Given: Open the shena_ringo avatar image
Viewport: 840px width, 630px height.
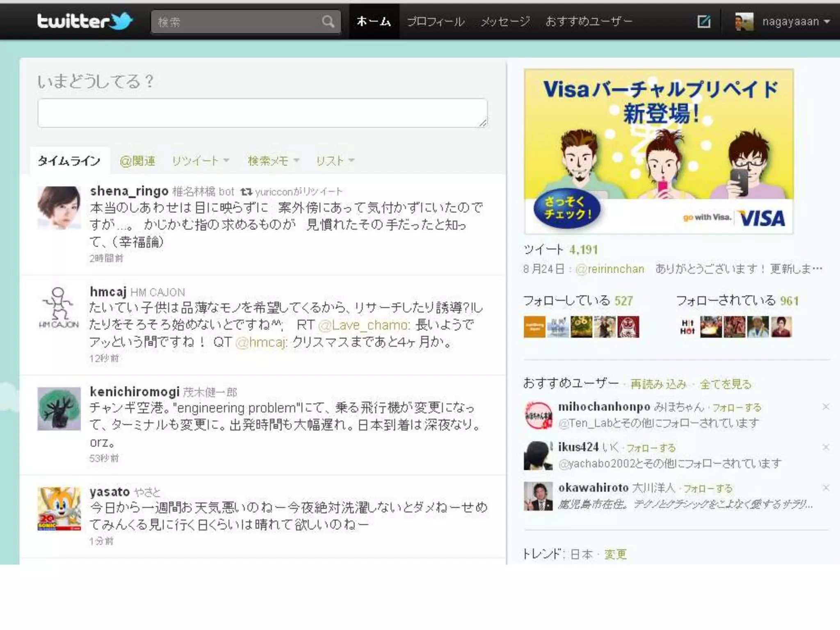Looking at the screenshot, I should (59, 208).
